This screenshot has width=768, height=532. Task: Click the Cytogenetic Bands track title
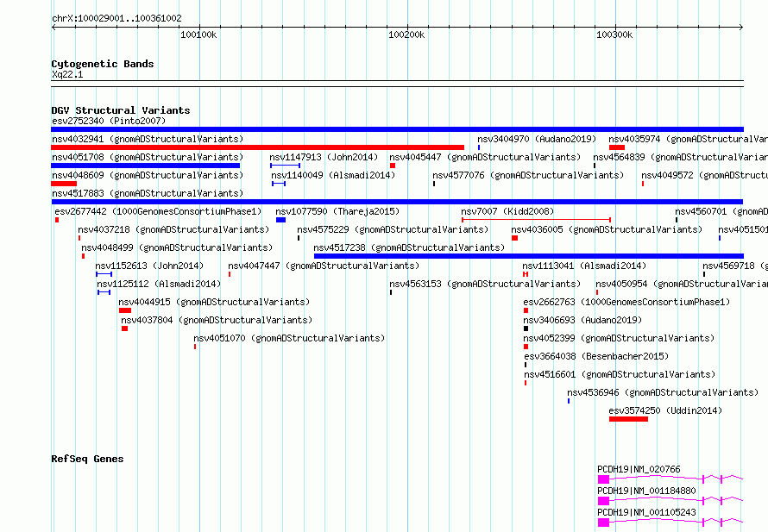[103, 64]
